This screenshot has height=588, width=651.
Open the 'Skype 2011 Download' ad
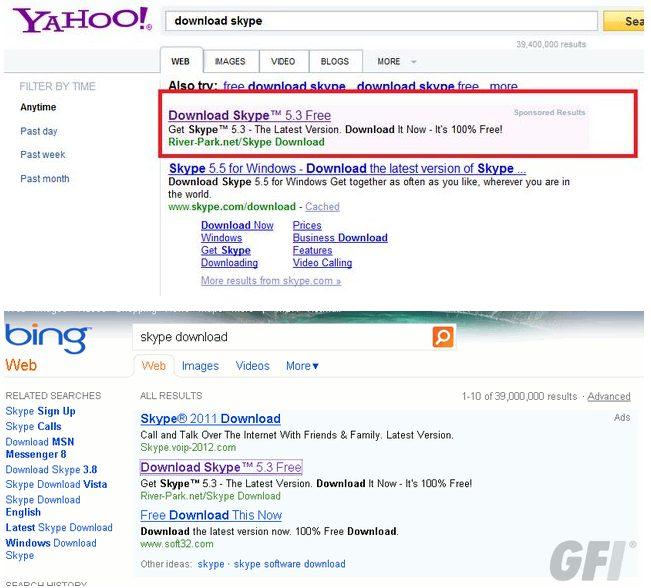pos(210,419)
